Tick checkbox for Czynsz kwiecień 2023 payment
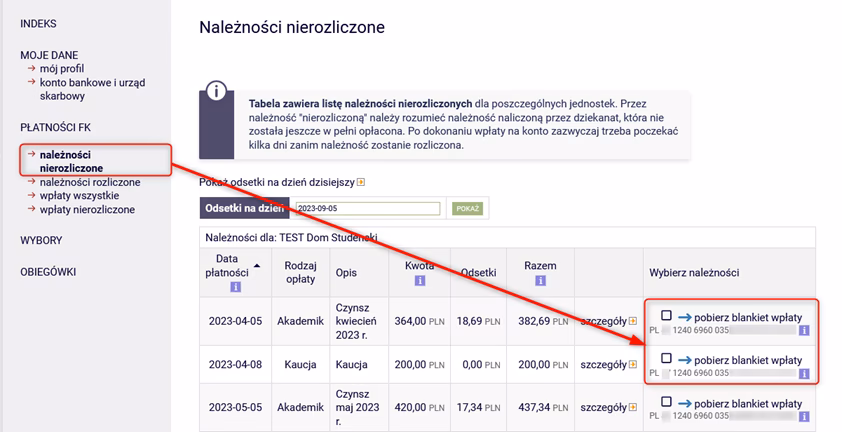Screen dimensions: 842x432 pos(666,315)
